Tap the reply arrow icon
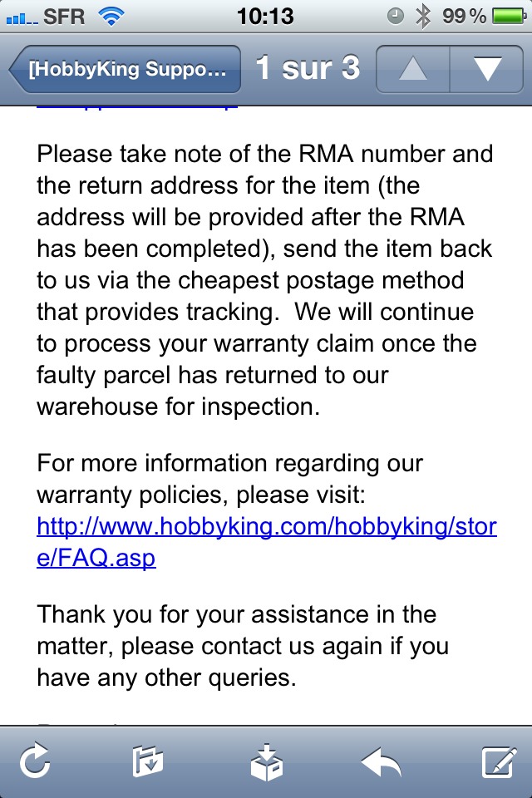This screenshot has height=798, width=532. coord(382,762)
